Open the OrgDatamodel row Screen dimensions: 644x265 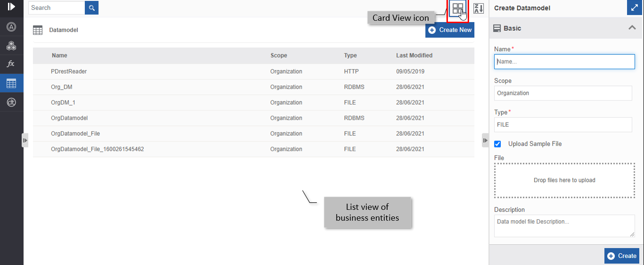254,118
